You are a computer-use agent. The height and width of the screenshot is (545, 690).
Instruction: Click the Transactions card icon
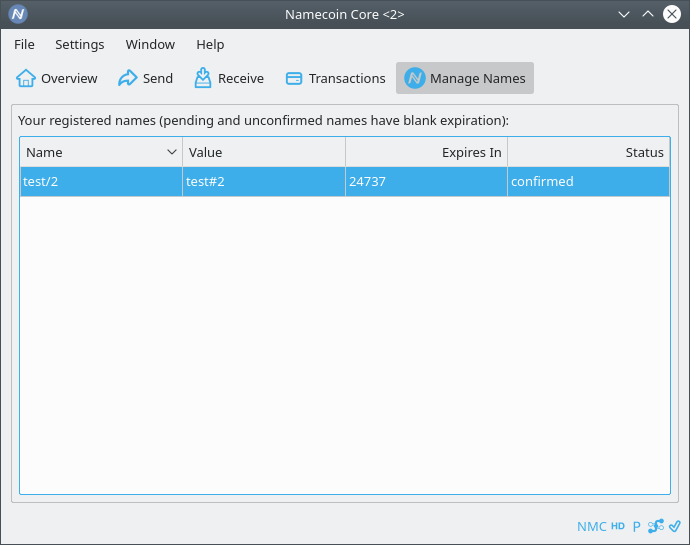[x=294, y=78]
